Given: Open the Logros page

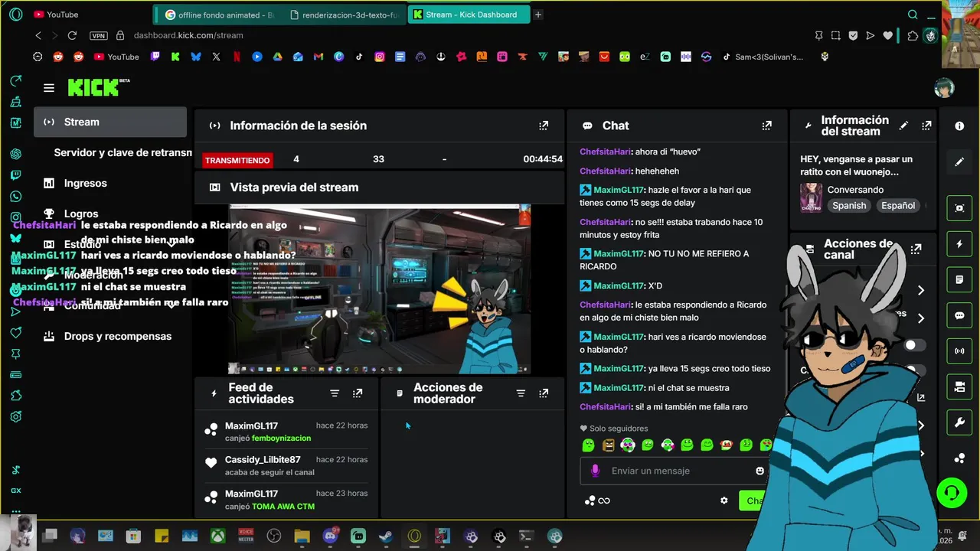Looking at the screenshot, I should (81, 214).
